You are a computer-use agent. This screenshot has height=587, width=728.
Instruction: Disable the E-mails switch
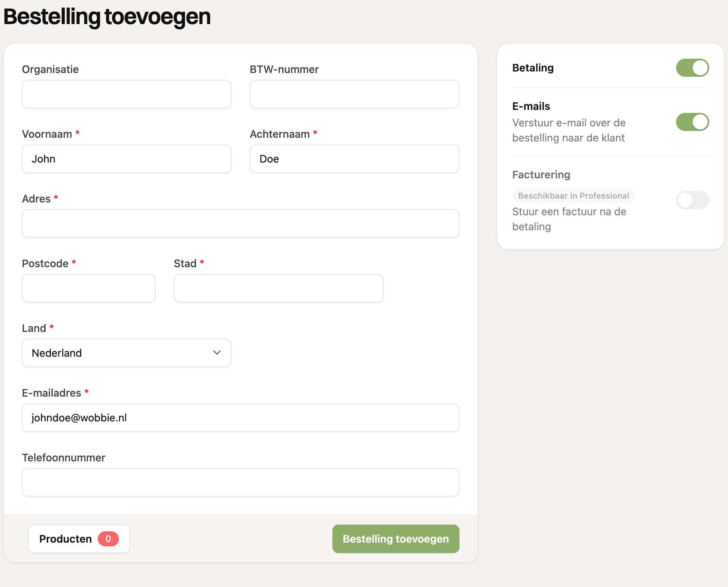[692, 122]
